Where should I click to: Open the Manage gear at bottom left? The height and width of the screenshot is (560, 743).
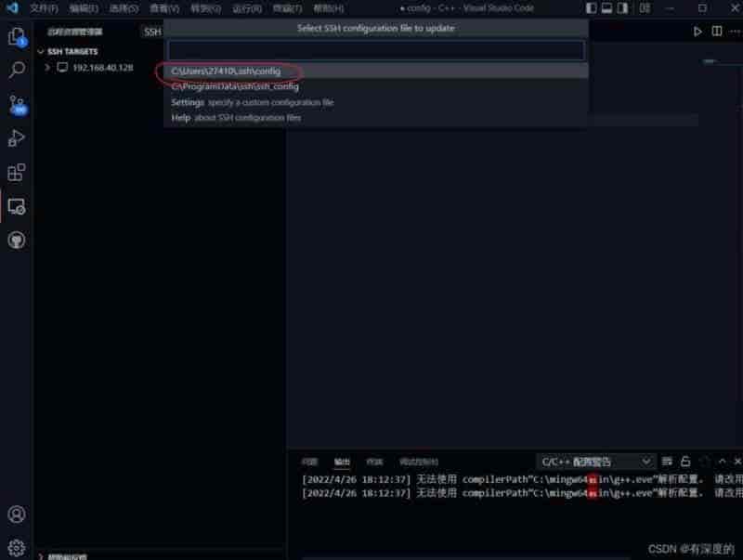pos(16,547)
